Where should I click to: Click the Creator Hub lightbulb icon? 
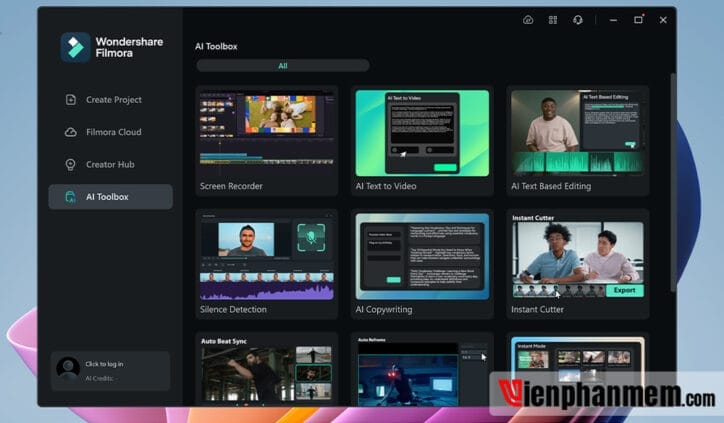pos(71,164)
